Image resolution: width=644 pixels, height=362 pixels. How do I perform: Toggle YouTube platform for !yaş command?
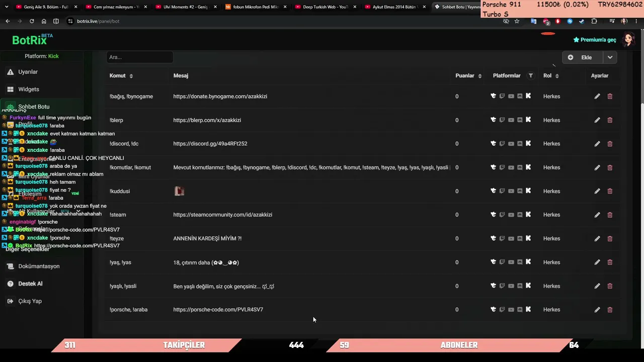(x=511, y=262)
